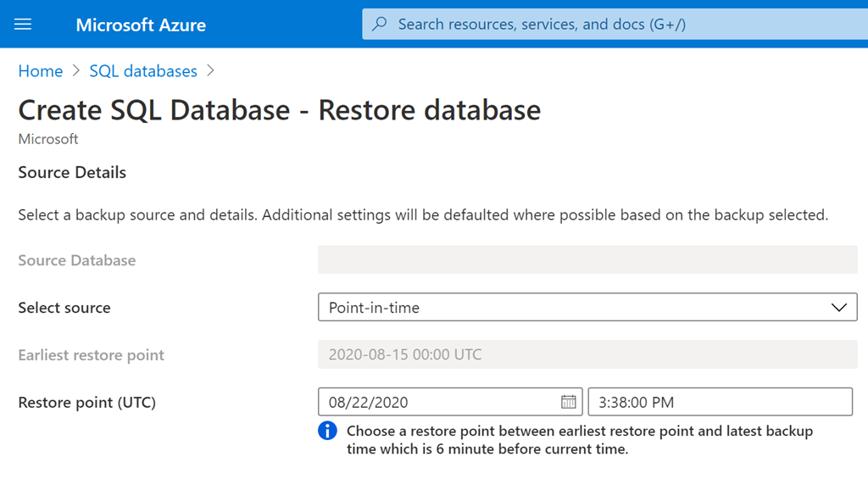Click the Source Database label
This screenshot has height=479, width=868.
click(77, 260)
